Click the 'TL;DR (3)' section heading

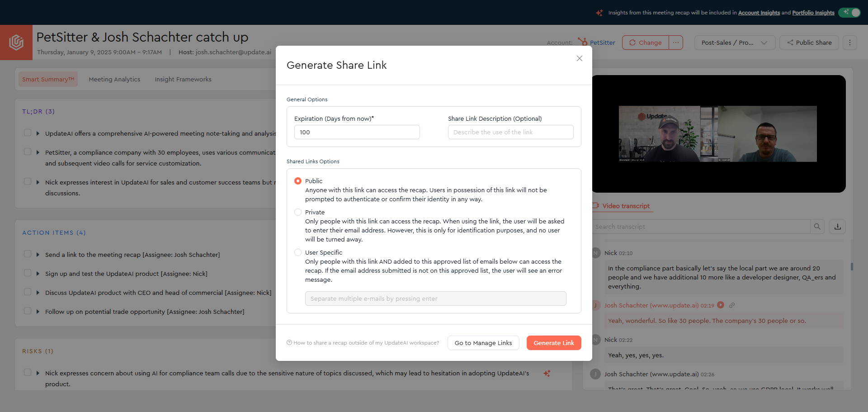pyautogui.click(x=38, y=111)
